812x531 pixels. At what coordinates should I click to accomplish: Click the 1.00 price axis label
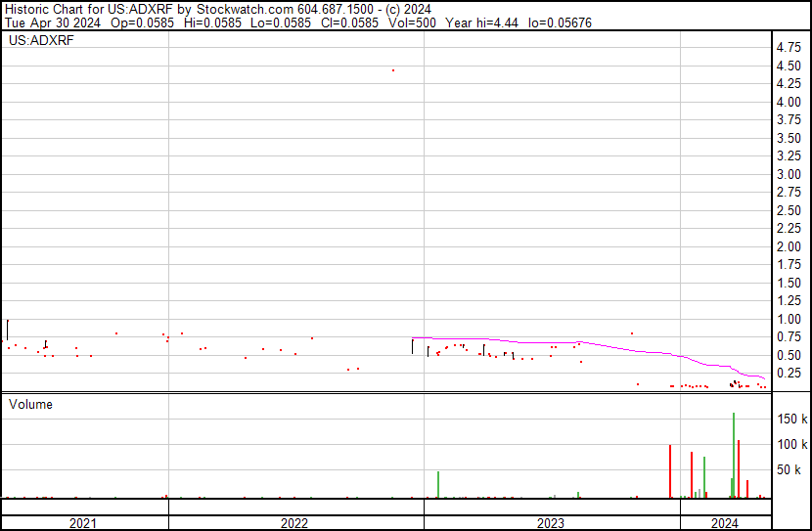(x=789, y=320)
